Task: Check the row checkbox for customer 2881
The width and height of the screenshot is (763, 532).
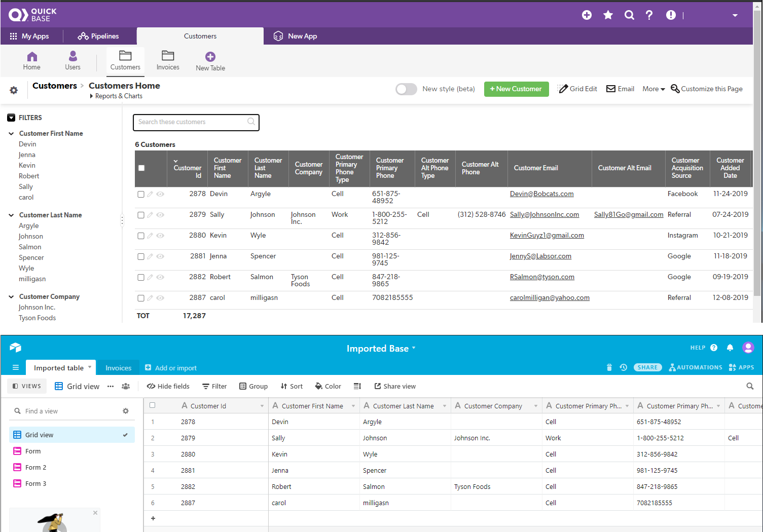Action: (141, 256)
